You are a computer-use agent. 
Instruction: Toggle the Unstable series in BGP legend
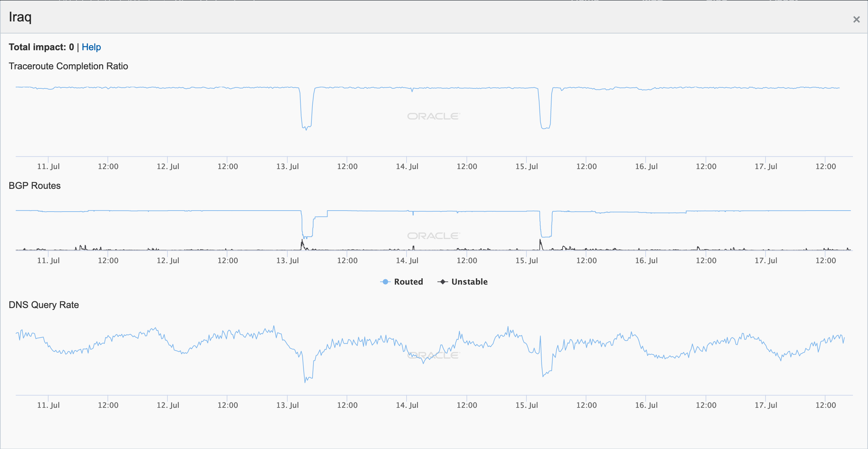pos(469,282)
